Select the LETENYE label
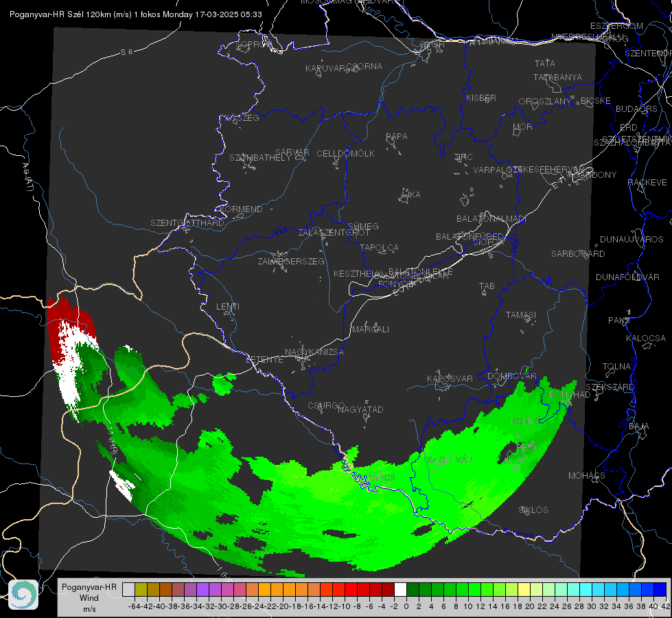The width and height of the screenshot is (672, 618). (x=264, y=360)
